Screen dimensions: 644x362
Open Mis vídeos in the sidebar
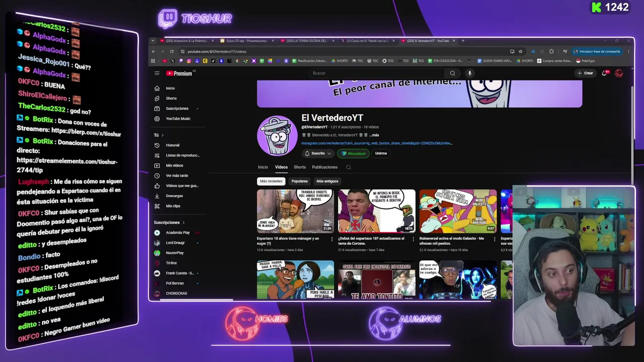174,165
